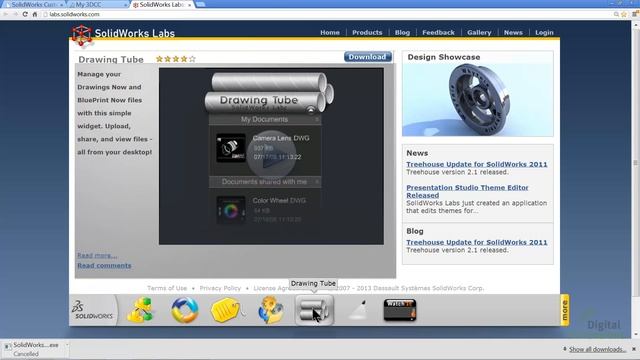640x360 pixels.
Task: Switch to the My.3DCC browser tab
Action: (98, 4)
